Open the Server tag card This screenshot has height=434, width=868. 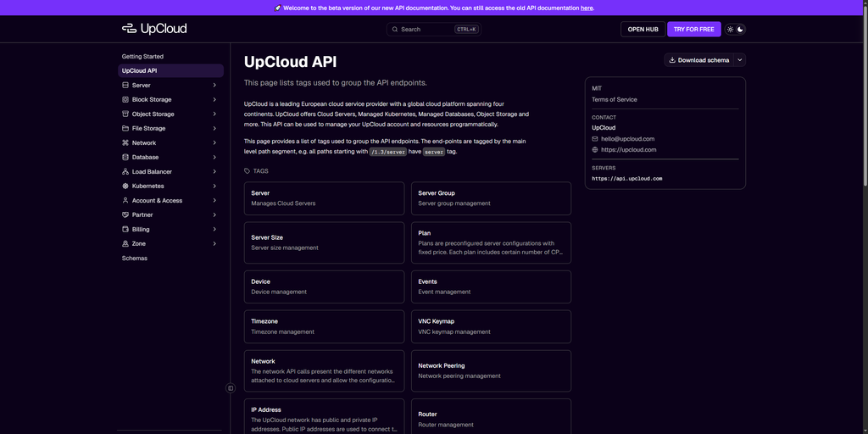pos(325,198)
